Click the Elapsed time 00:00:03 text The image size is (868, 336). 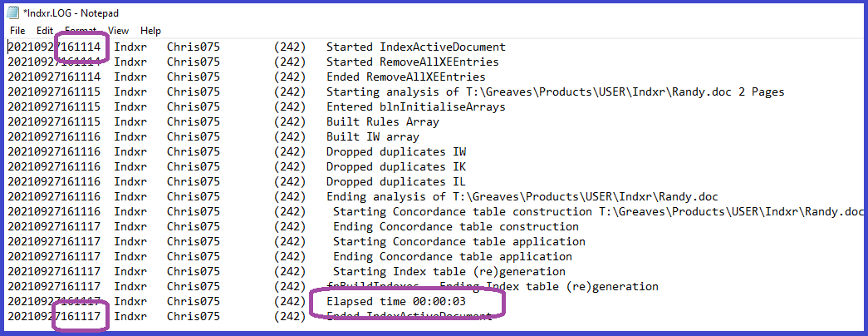396,302
